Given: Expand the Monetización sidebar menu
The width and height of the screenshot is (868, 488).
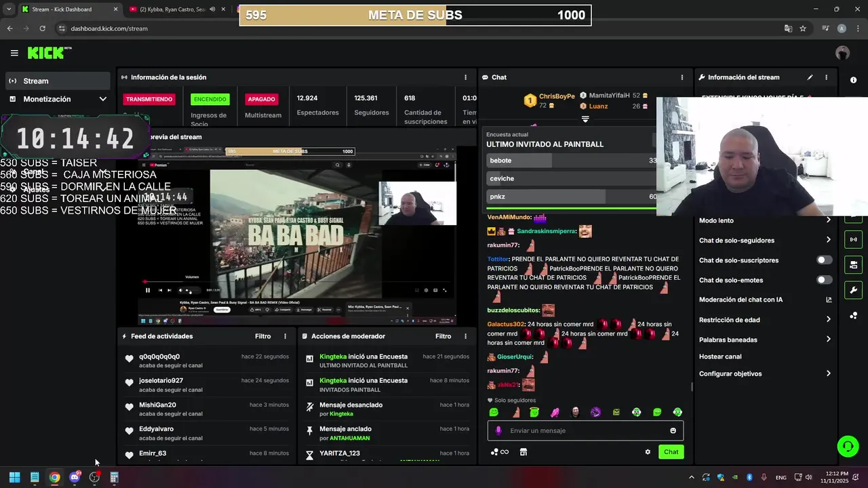Looking at the screenshot, I should tap(58, 99).
